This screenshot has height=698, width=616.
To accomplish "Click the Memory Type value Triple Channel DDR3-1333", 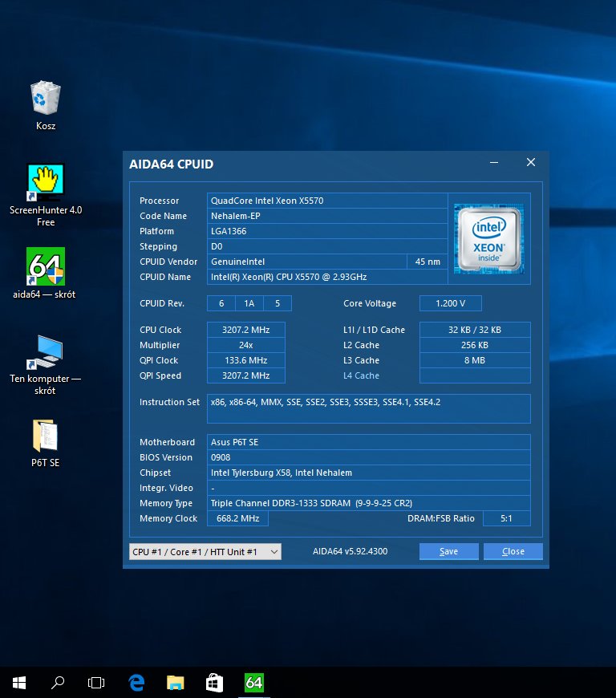I will point(368,503).
